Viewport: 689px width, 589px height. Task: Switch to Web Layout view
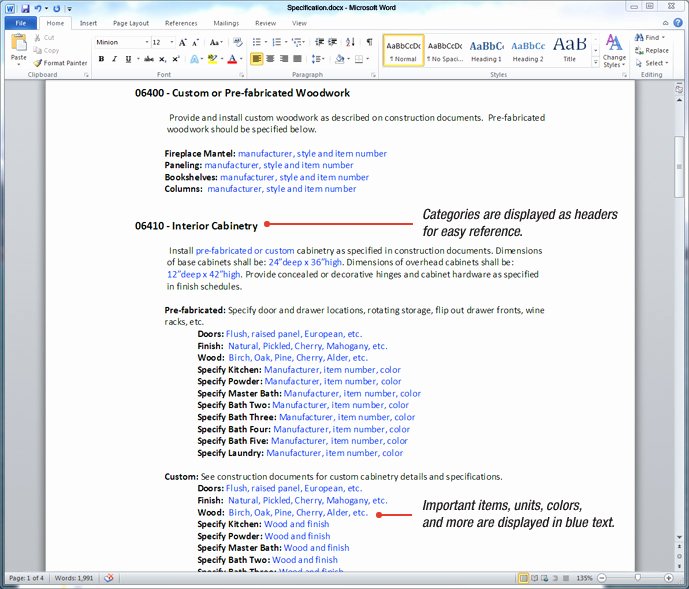pyautogui.click(x=545, y=578)
